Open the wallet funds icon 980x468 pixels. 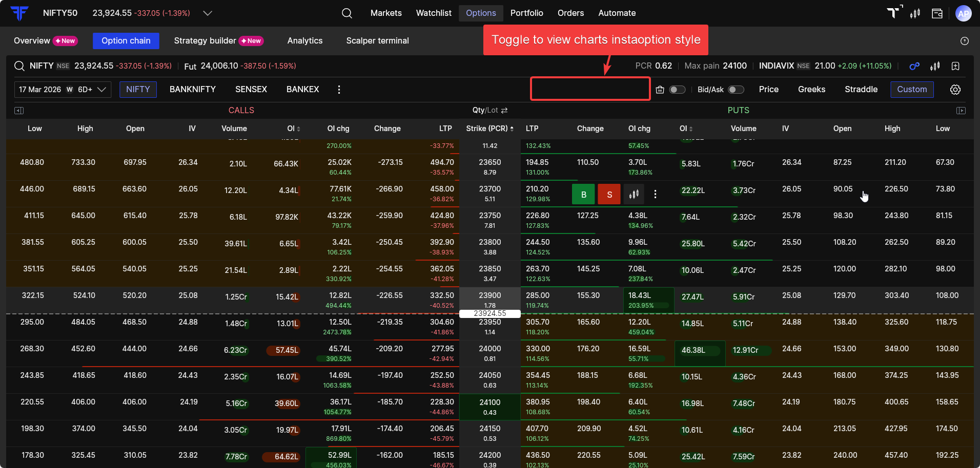pos(937,13)
